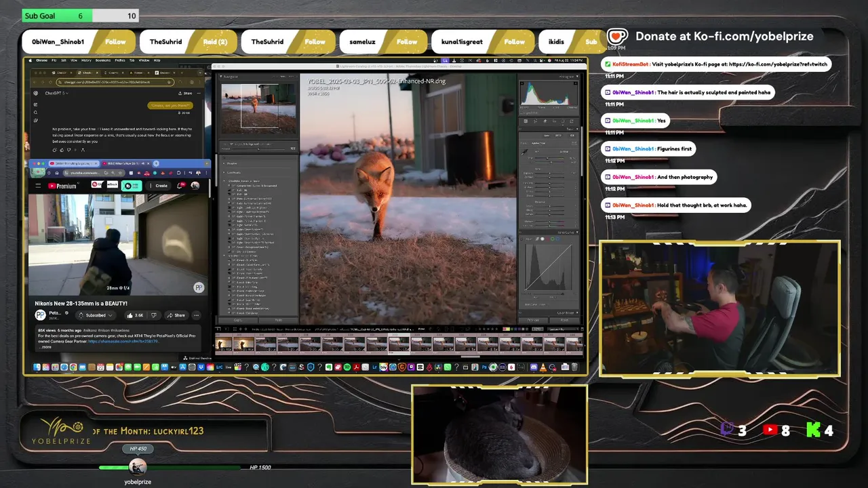Click the Copy button in Lightroom left panel
Image resolution: width=868 pixels, height=488 pixels.
238,320
